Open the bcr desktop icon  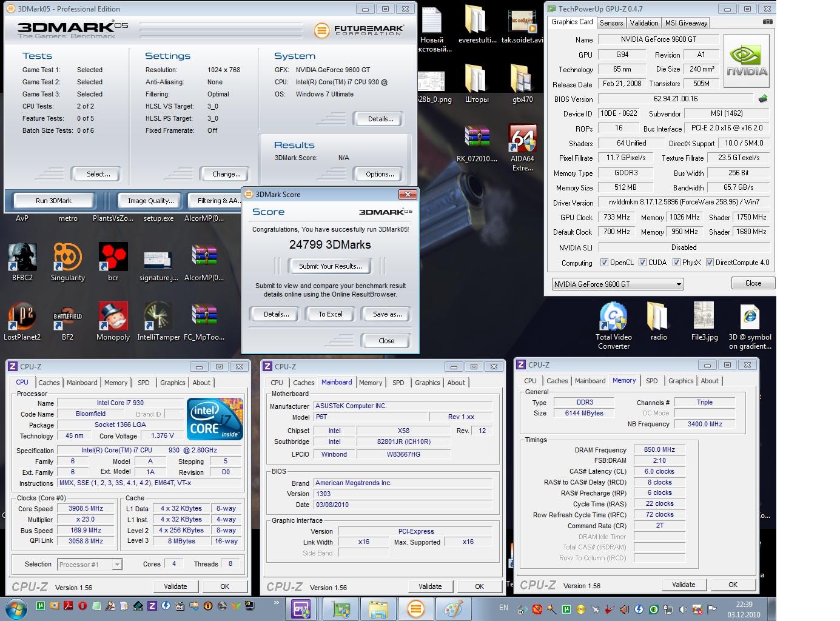point(113,263)
